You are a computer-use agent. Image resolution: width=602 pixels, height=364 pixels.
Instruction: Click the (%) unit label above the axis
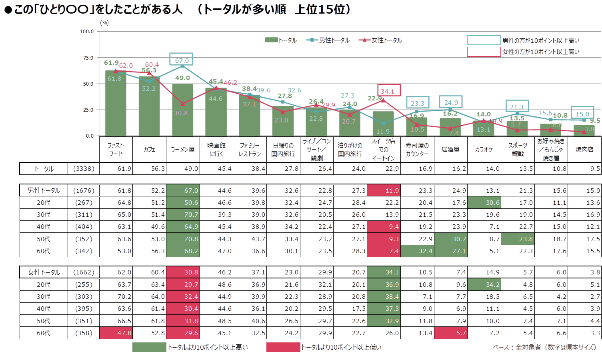[104, 23]
